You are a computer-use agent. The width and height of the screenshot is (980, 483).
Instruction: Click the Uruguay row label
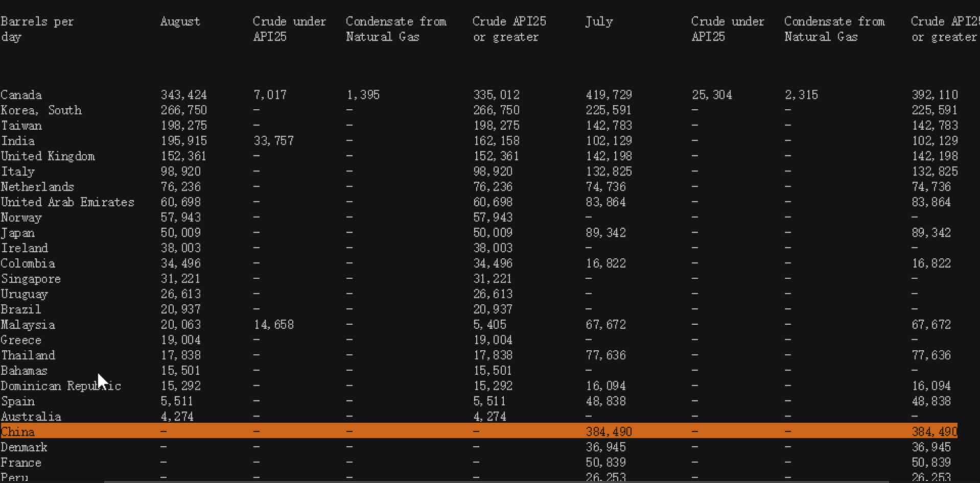pos(24,294)
